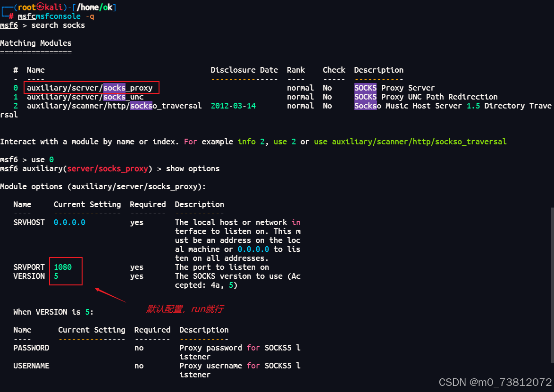Click SRVHOST current setting 0.0.0.0

pos(69,223)
